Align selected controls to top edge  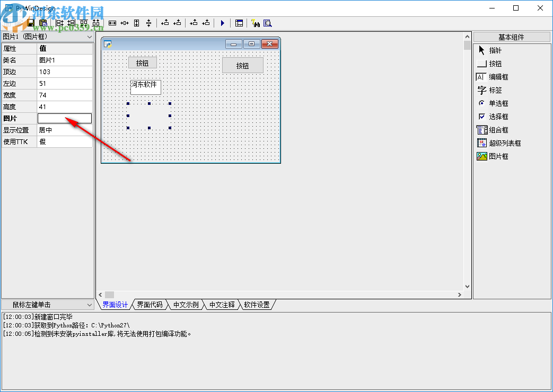pos(84,23)
